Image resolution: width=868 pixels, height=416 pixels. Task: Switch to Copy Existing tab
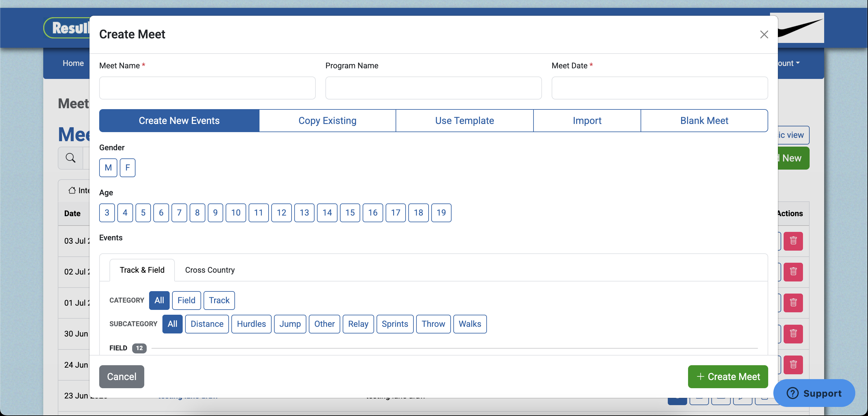328,121
